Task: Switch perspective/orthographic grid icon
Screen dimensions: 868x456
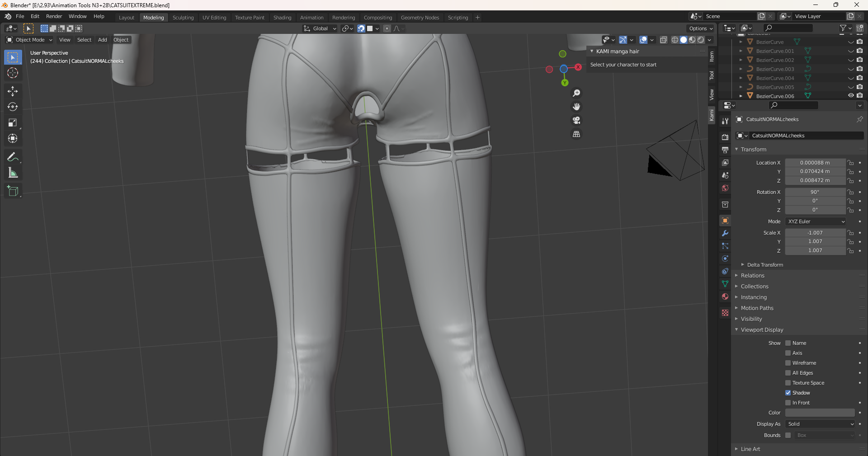Action: click(x=576, y=134)
